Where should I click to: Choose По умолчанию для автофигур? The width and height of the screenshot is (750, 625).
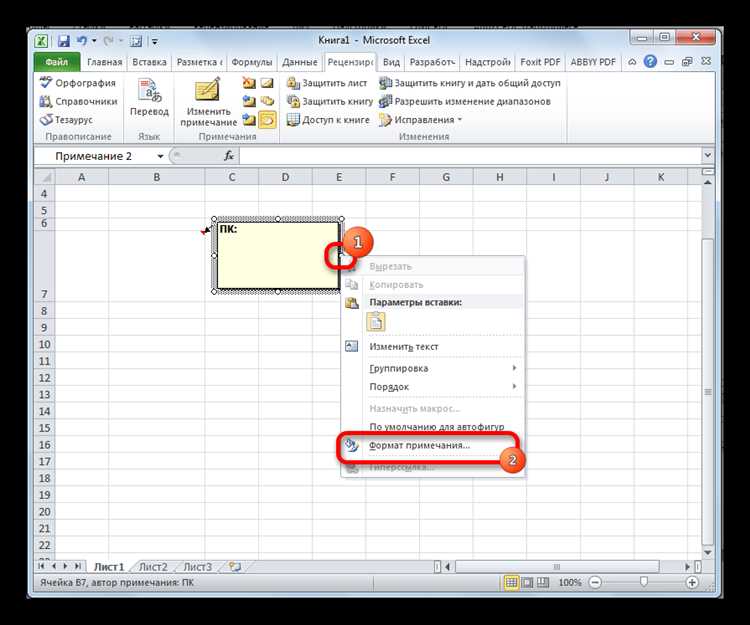pyautogui.click(x=432, y=426)
